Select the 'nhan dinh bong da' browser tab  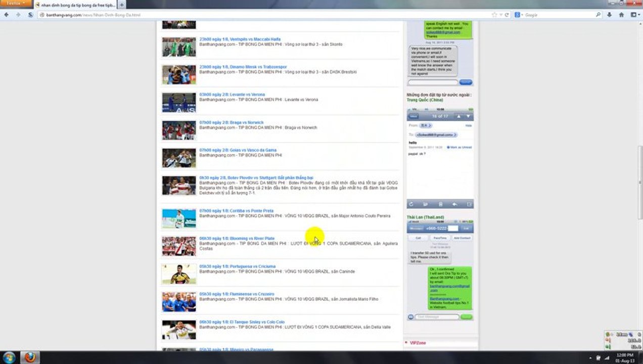coord(75,5)
